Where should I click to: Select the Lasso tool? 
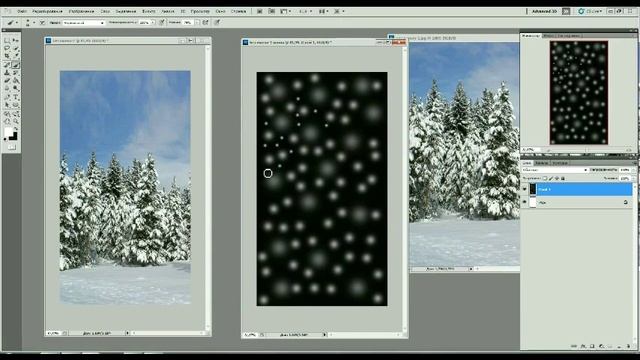click(7, 48)
